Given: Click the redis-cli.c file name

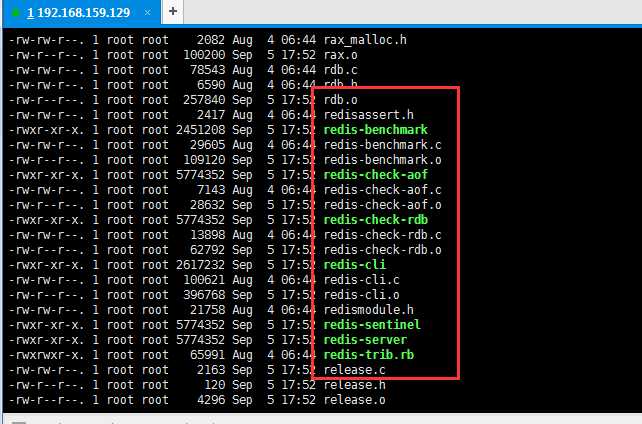Looking at the screenshot, I should click(362, 280).
